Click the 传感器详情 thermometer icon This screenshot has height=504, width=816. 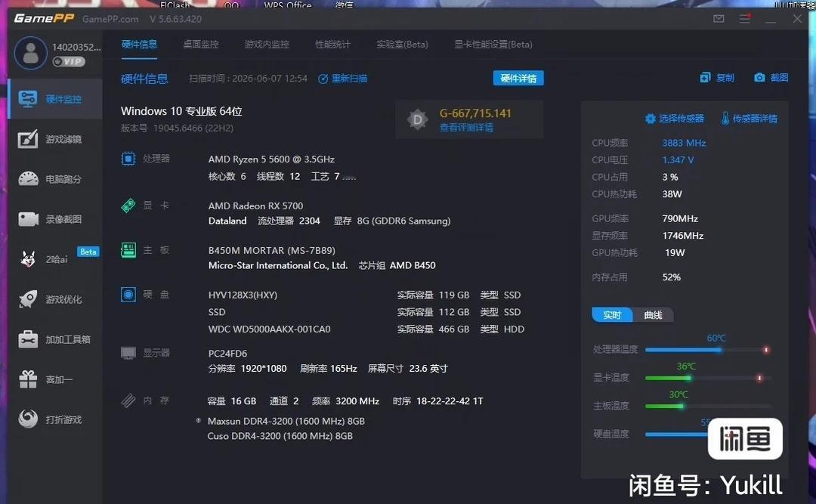tap(725, 118)
